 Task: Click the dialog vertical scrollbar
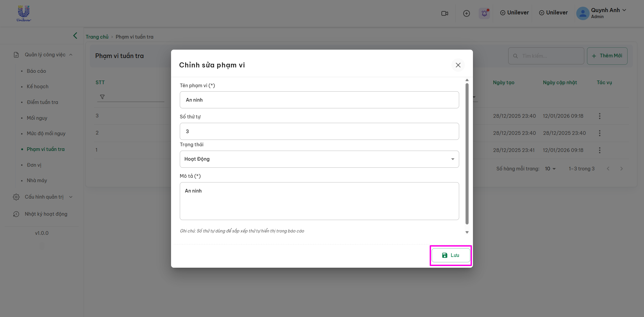tap(467, 154)
